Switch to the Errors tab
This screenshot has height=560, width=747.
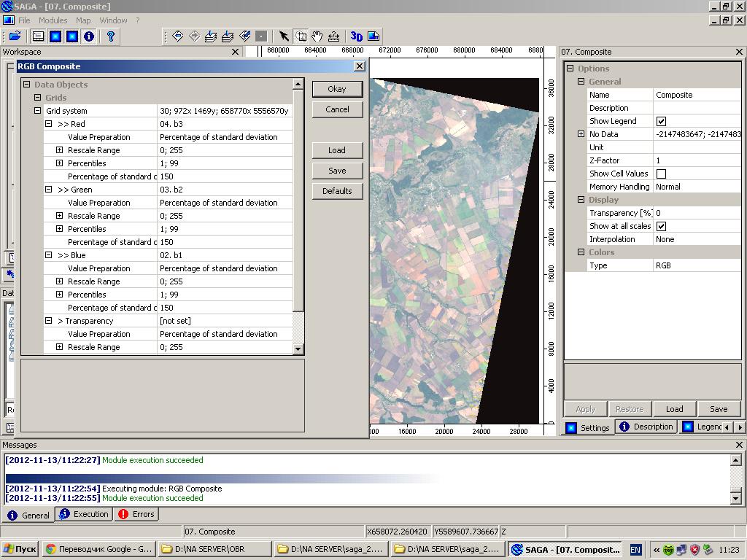136,514
